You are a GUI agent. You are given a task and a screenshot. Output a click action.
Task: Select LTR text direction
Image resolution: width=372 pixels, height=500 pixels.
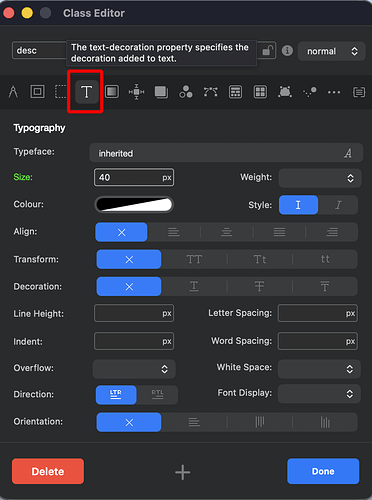pos(116,395)
